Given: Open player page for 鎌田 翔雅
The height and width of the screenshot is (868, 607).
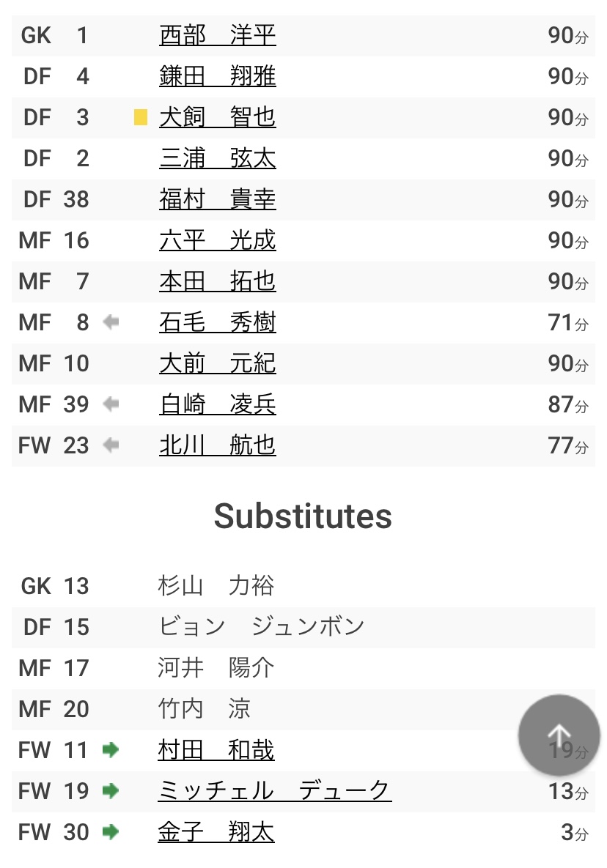Looking at the screenshot, I should [218, 76].
